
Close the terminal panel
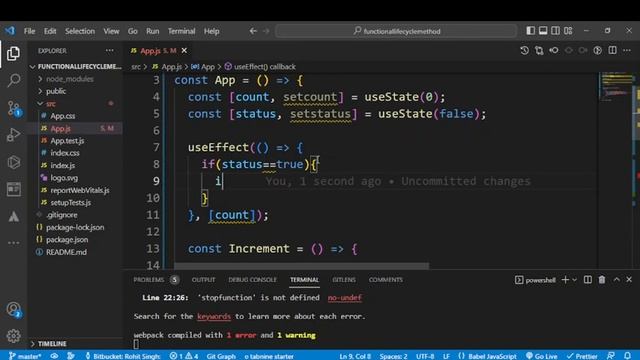[629, 280]
